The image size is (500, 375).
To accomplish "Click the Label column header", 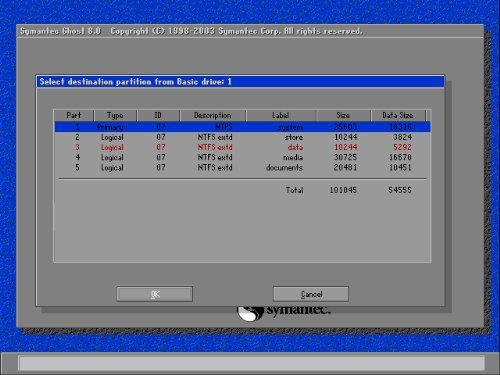I will coord(281,115).
